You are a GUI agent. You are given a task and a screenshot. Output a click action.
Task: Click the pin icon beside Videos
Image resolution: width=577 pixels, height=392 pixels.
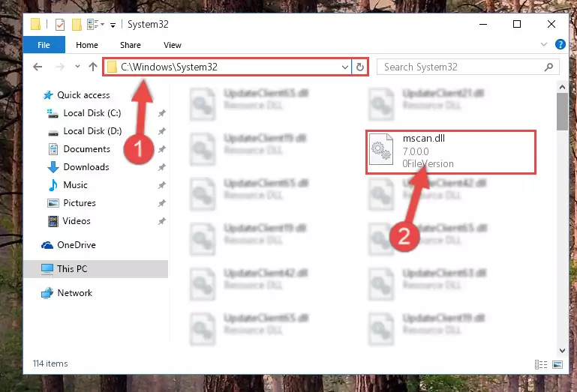pyautogui.click(x=161, y=221)
